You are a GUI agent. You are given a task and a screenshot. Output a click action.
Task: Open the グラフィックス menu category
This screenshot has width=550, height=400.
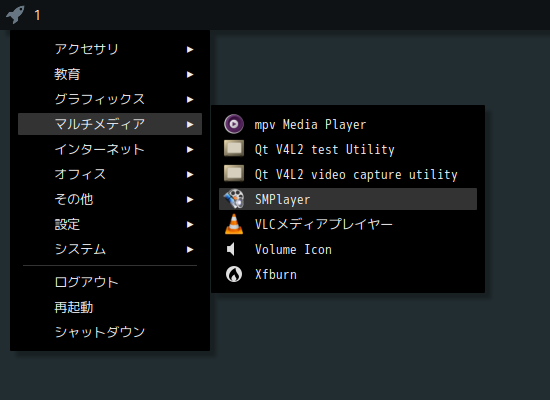point(110,99)
